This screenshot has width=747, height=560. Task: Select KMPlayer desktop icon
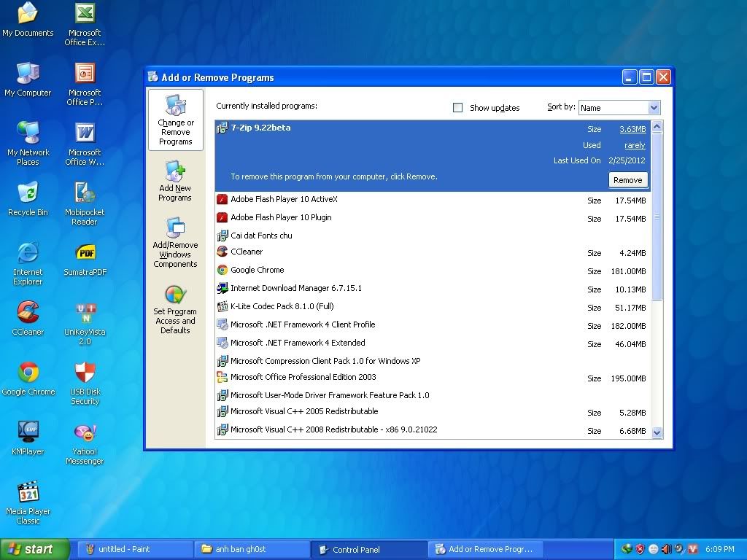tap(28, 438)
